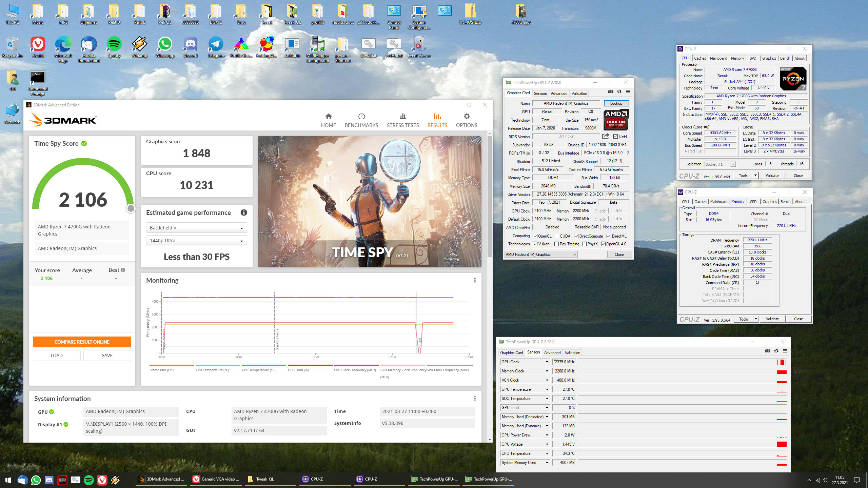Switch to the Validation tab in the GPU-Z Graphics Card window
The image size is (868, 488).
(579, 94)
